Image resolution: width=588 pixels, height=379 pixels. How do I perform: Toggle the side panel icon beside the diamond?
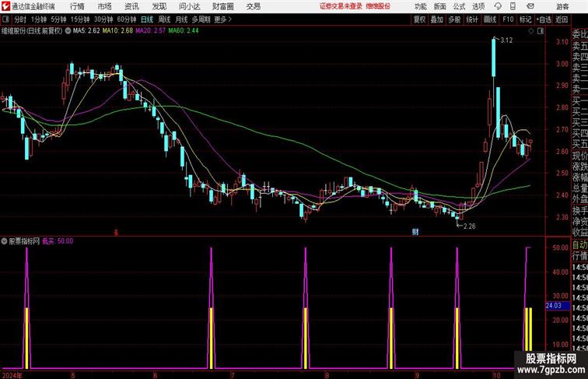coord(541,31)
